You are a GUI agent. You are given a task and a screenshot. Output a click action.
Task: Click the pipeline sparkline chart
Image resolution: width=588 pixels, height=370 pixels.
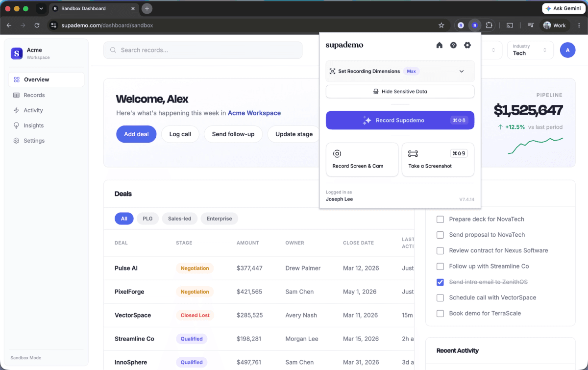[x=536, y=146]
